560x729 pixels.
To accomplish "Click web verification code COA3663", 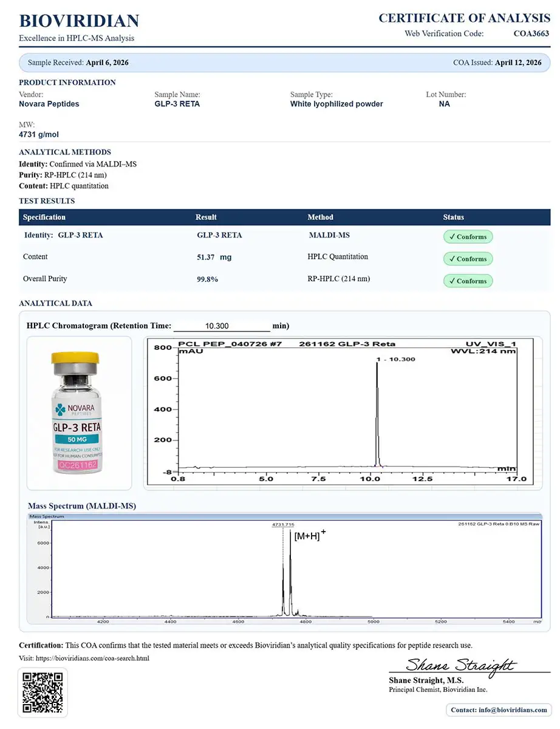I will 531,34.
